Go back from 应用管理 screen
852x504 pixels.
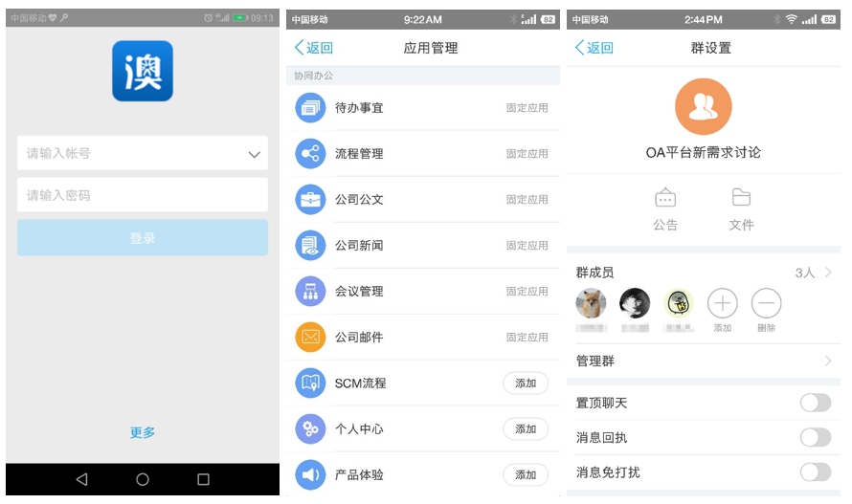(313, 48)
